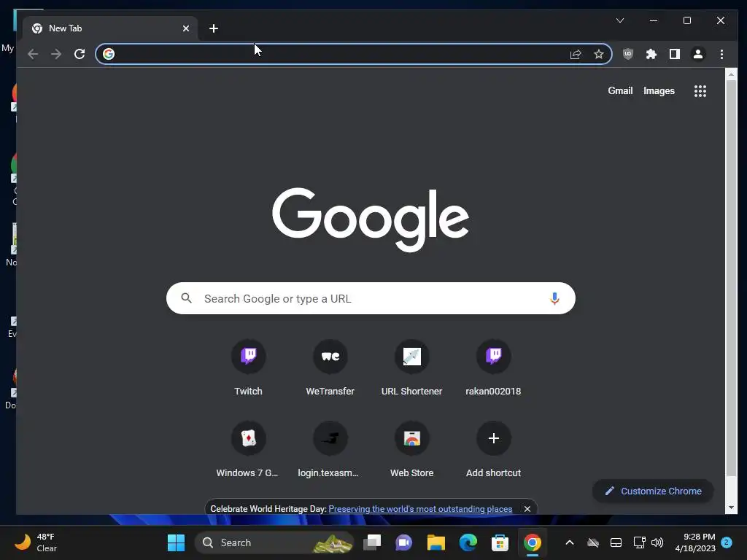Open File Explorer from the taskbar
Image resolution: width=747 pixels, height=560 pixels.
(436, 542)
